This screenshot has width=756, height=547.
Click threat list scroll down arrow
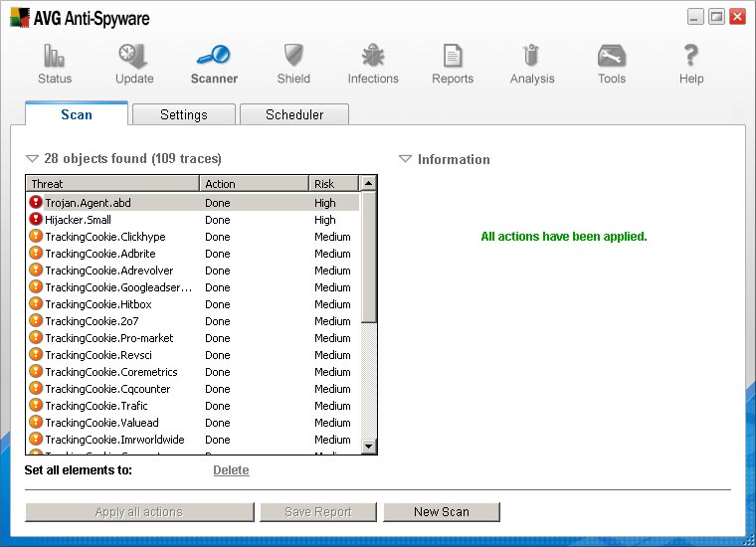pos(368,446)
